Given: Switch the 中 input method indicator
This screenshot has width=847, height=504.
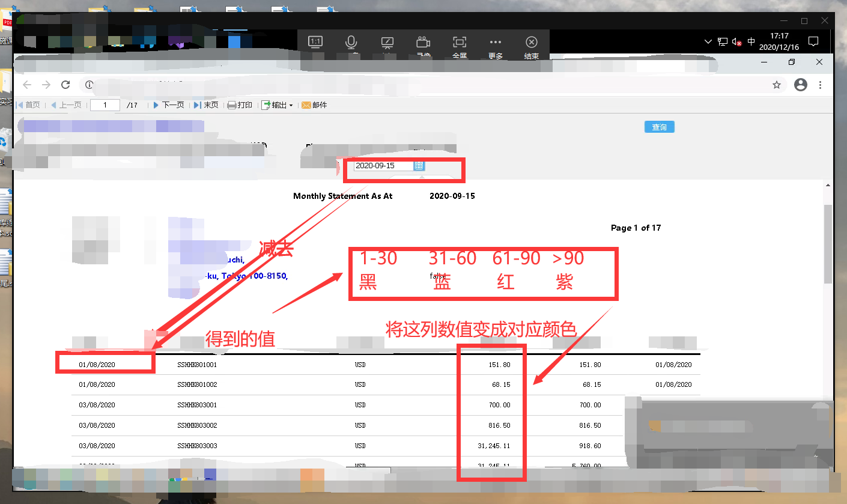Looking at the screenshot, I should tap(751, 42).
